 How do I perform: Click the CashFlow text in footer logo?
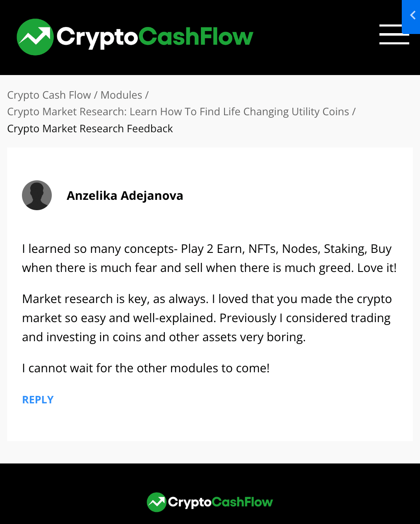pyautogui.click(x=243, y=502)
